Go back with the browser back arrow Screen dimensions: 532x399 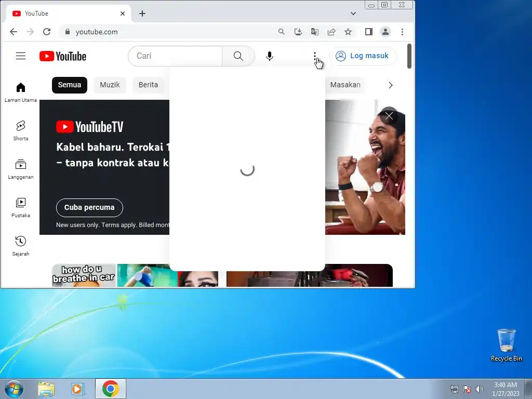click(x=13, y=32)
